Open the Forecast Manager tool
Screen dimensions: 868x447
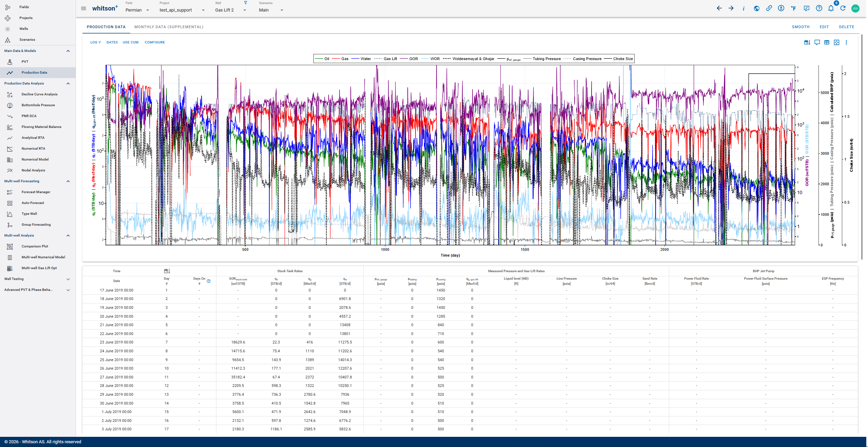point(36,192)
